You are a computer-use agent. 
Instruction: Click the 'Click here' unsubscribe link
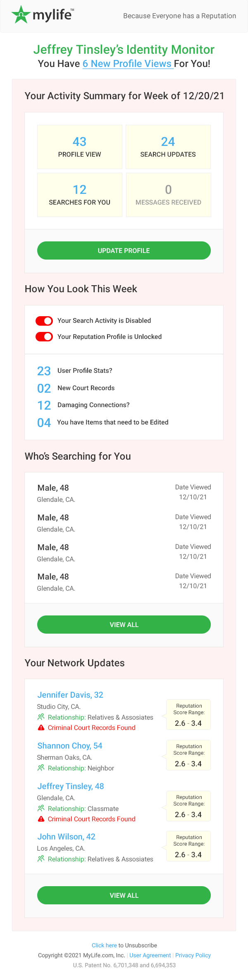coord(104,945)
